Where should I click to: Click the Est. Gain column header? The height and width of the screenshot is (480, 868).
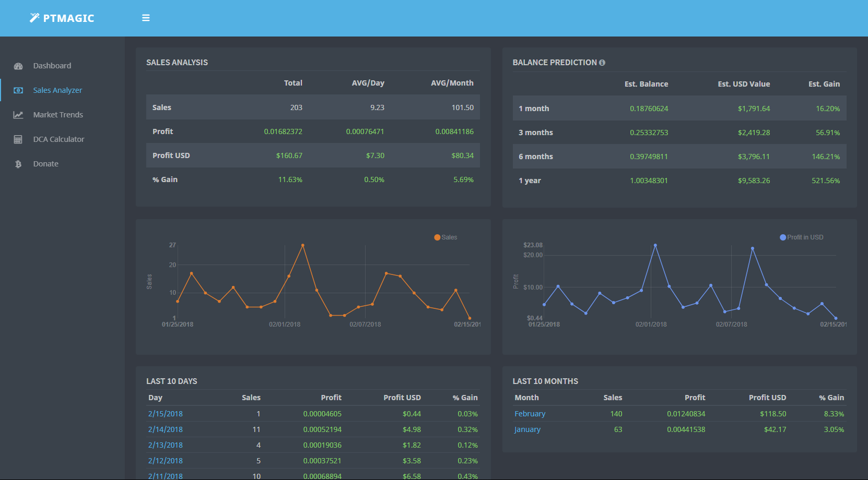[x=825, y=84]
